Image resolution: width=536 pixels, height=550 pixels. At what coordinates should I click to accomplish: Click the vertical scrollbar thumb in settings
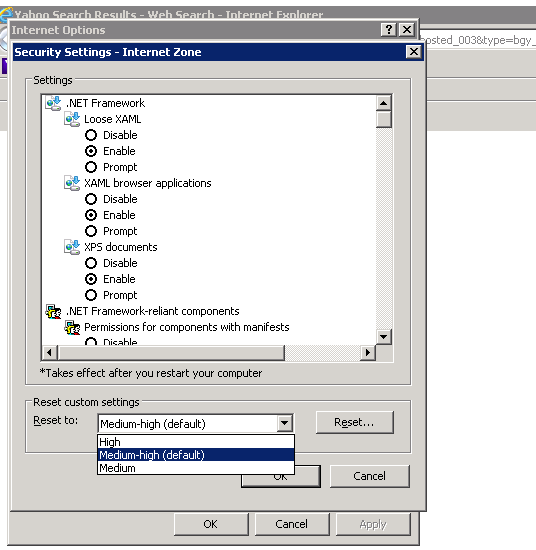(384, 119)
